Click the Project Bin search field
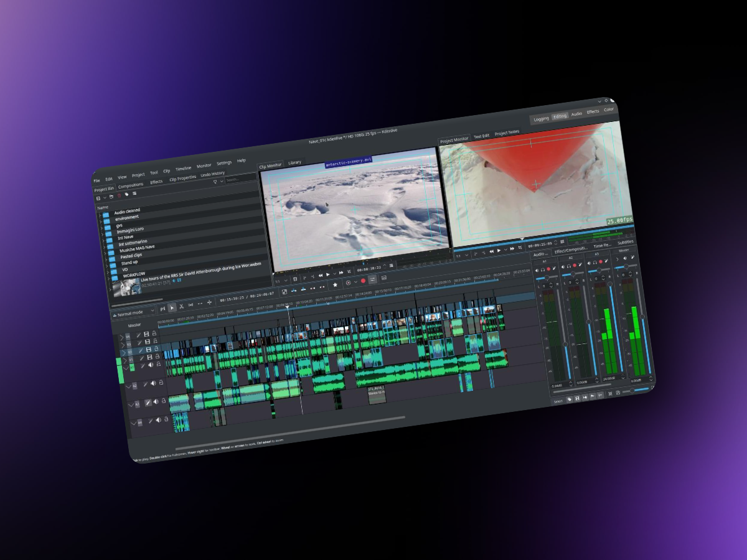 click(x=240, y=179)
